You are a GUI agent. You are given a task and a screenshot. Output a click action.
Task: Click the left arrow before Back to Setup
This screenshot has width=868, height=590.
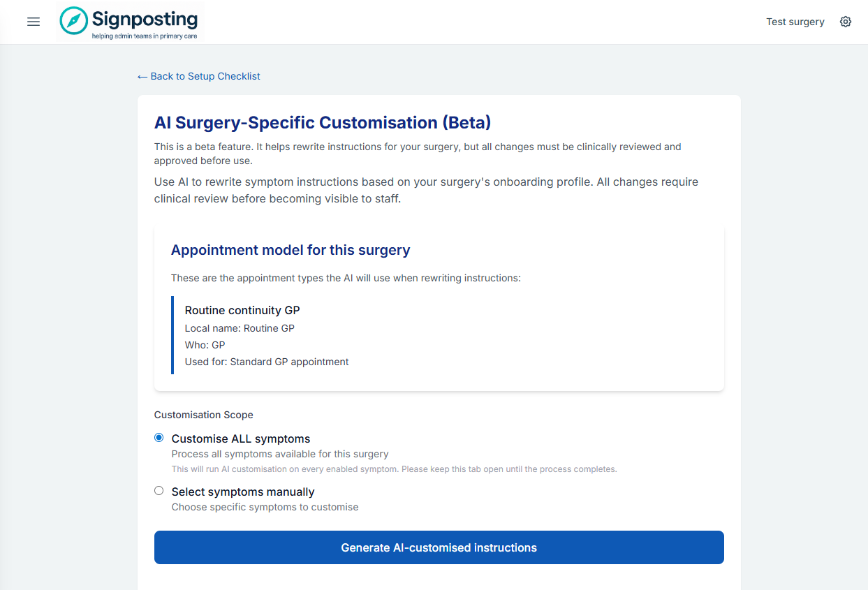click(x=142, y=77)
